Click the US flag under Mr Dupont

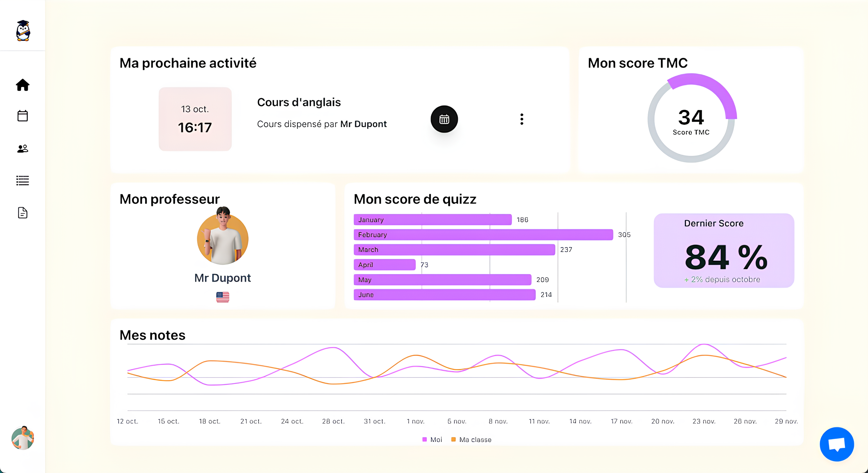(222, 297)
